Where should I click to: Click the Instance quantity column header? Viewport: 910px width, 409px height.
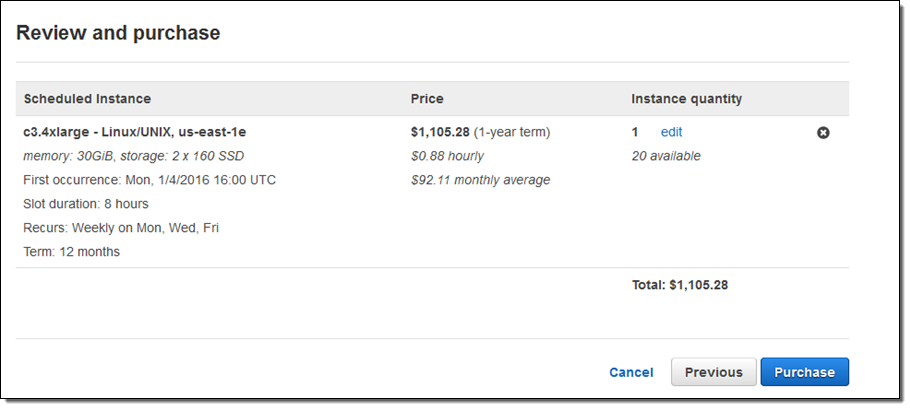tap(686, 99)
